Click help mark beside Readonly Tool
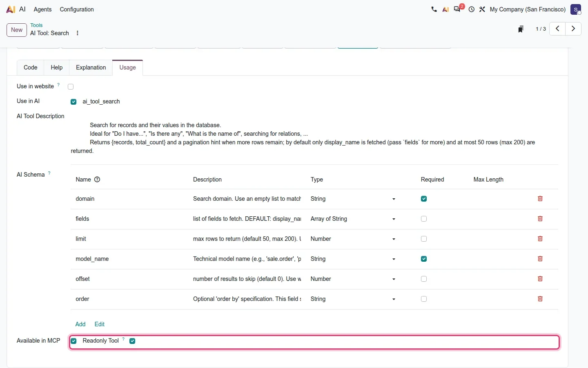The width and height of the screenshot is (588, 368). (123, 339)
